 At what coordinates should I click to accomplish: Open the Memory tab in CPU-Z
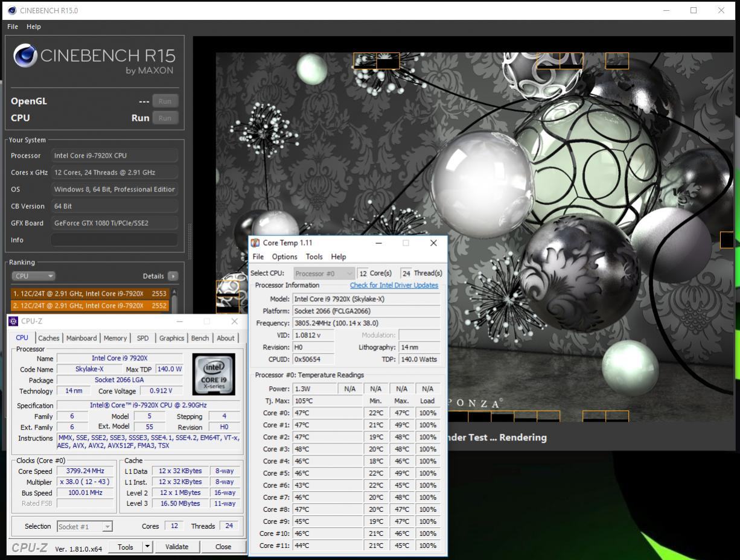coord(115,338)
